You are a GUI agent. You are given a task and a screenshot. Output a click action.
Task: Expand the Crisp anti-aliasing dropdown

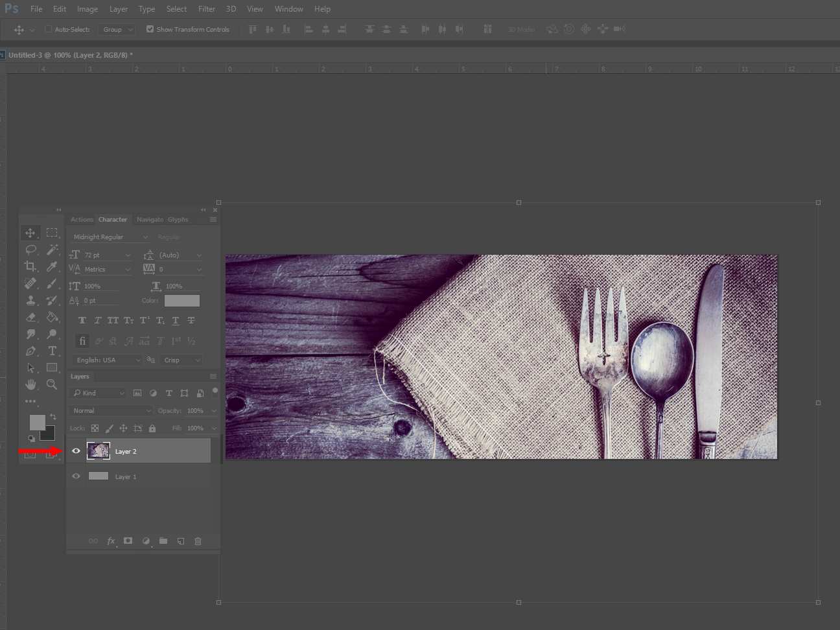point(181,360)
